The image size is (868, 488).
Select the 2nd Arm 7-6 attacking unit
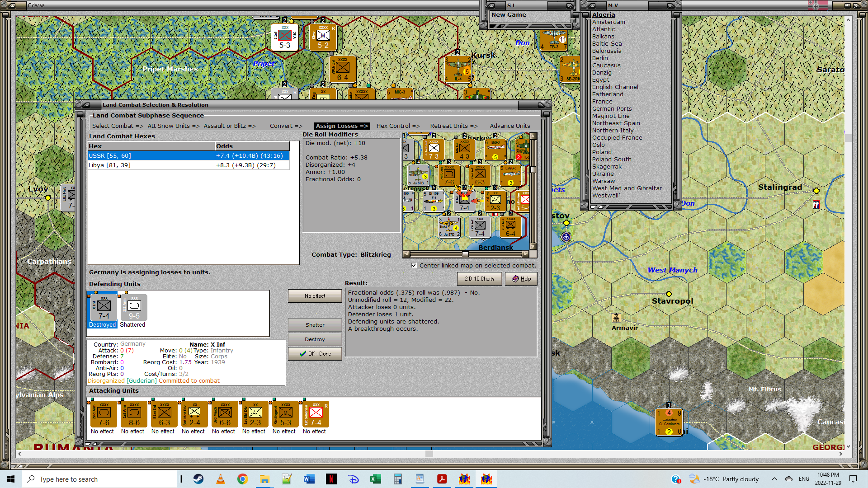(x=104, y=414)
